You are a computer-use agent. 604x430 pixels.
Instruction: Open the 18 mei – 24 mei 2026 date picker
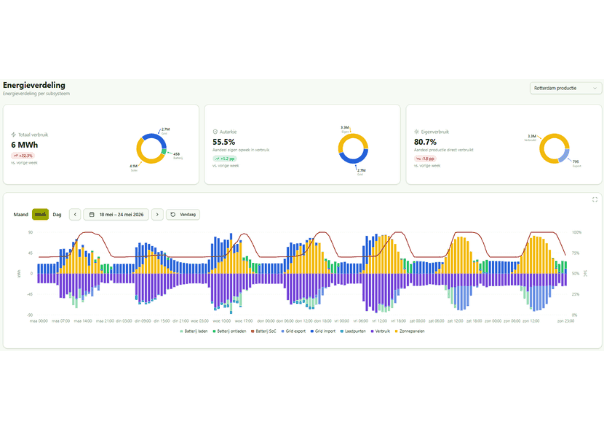coord(116,215)
